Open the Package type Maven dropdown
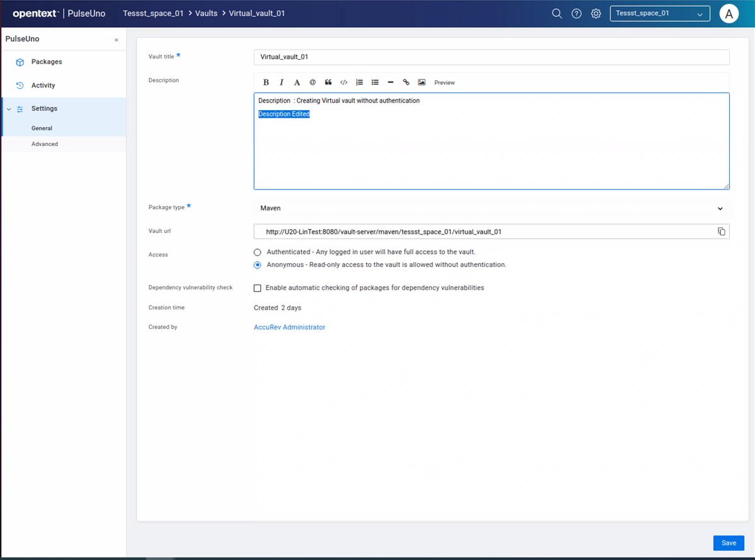Viewport: 755px width, 560px height. click(491, 209)
